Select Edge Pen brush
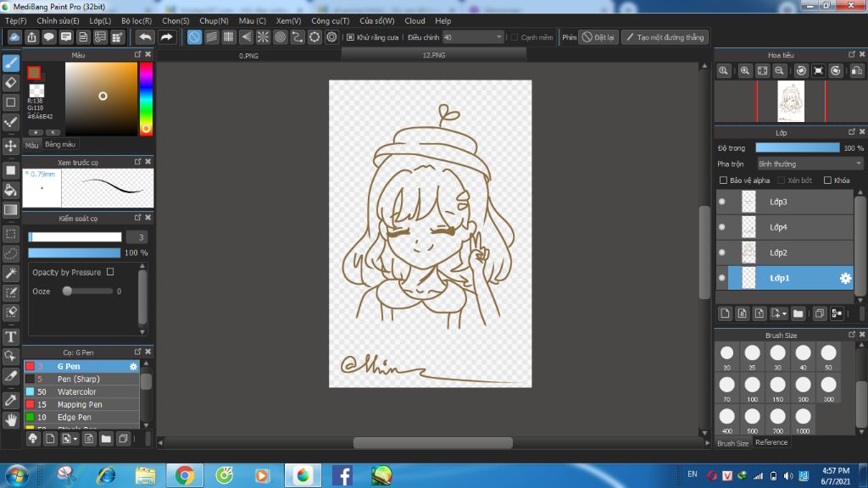The image size is (868, 488). point(81,417)
